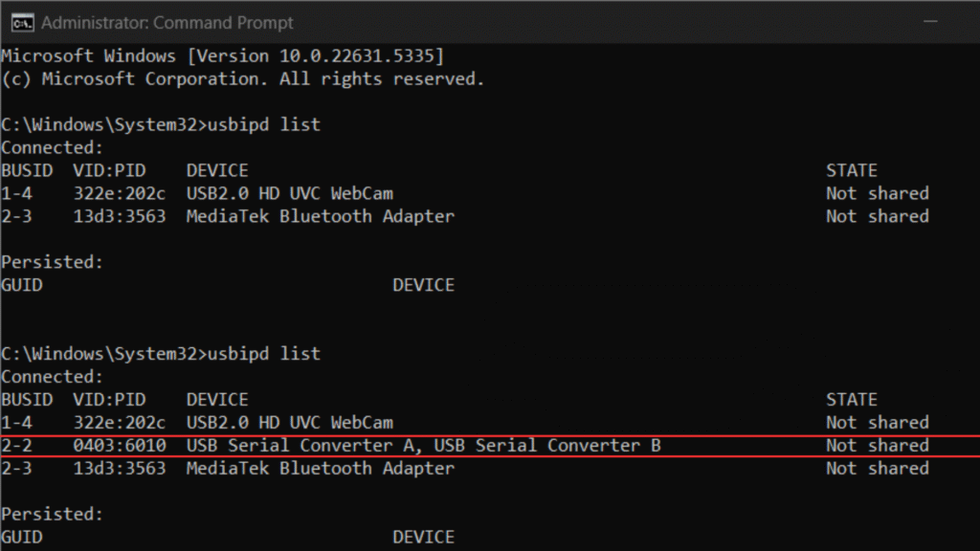Minimize the Command Prompt window
Image resolution: width=980 pixels, height=551 pixels.
click(930, 22)
